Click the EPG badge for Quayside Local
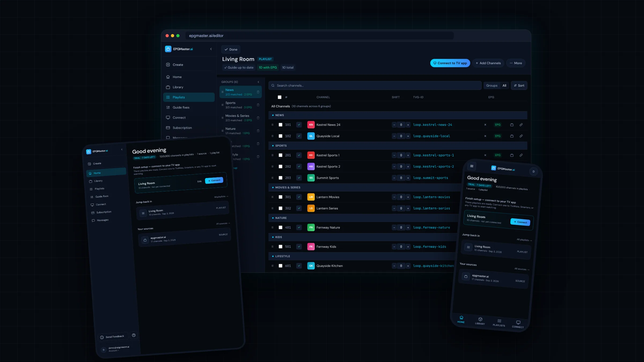Viewport: 644px width, 362px height. click(497, 136)
